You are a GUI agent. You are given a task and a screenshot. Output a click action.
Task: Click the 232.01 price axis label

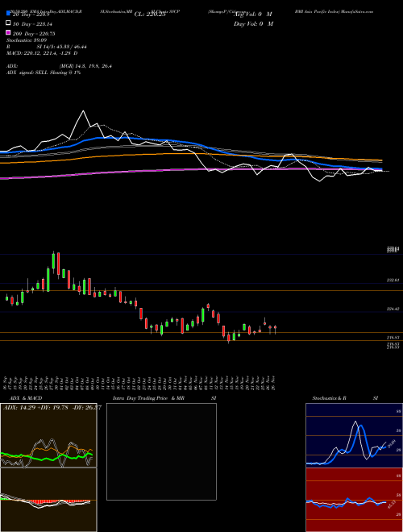click(x=393, y=281)
